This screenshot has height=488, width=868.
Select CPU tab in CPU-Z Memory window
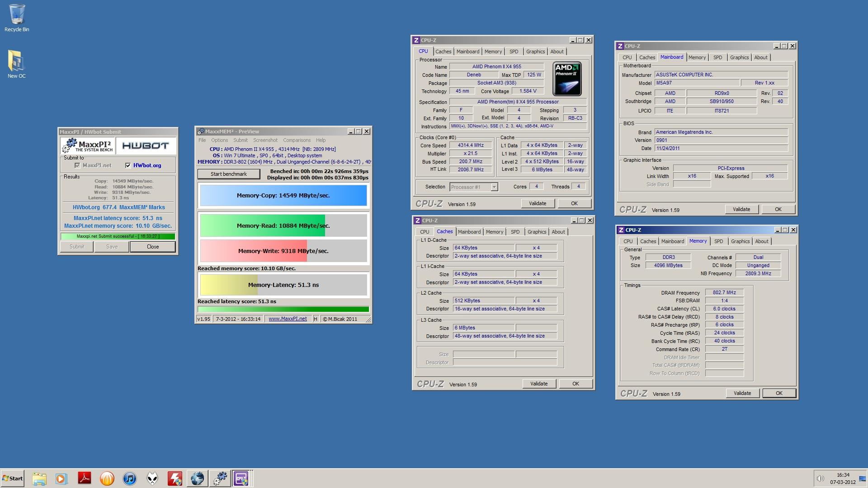pos(628,241)
